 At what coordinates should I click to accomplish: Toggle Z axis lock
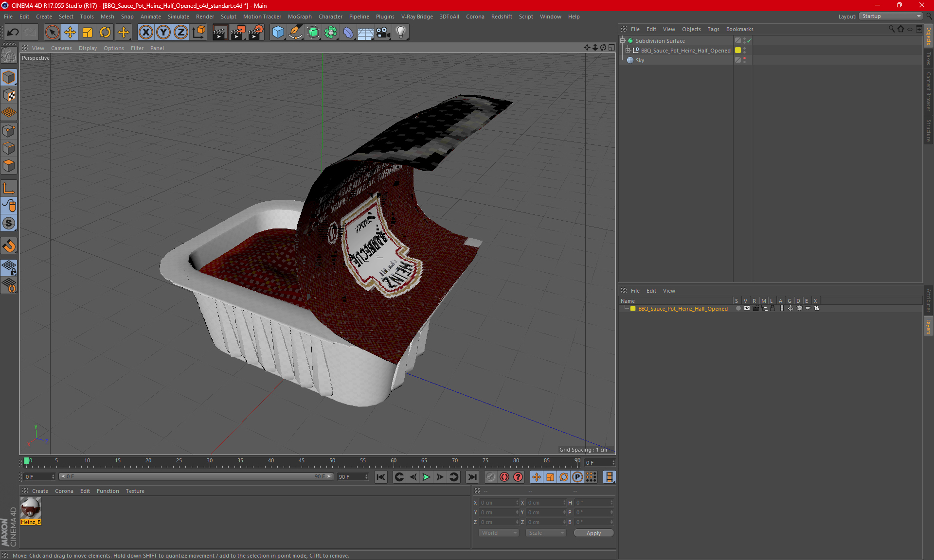(181, 33)
